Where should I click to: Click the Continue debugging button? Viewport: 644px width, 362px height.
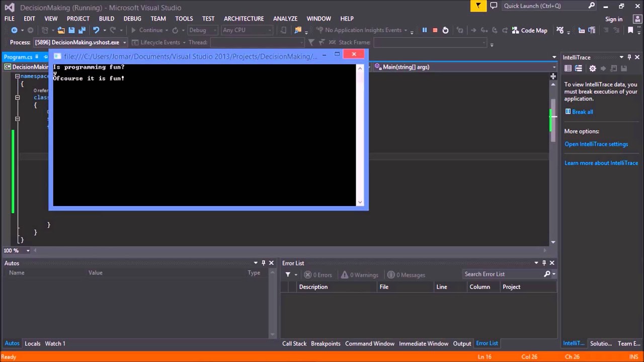[x=147, y=30]
